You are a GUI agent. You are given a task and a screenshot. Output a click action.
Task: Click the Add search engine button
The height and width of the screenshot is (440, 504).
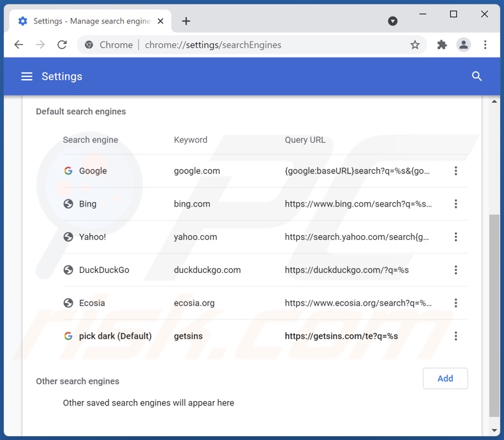click(x=445, y=378)
